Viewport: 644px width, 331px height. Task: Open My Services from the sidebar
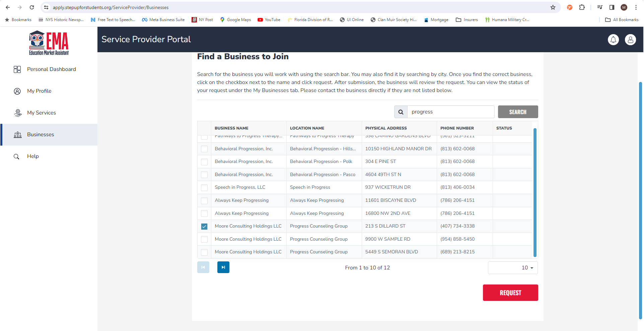click(x=42, y=113)
